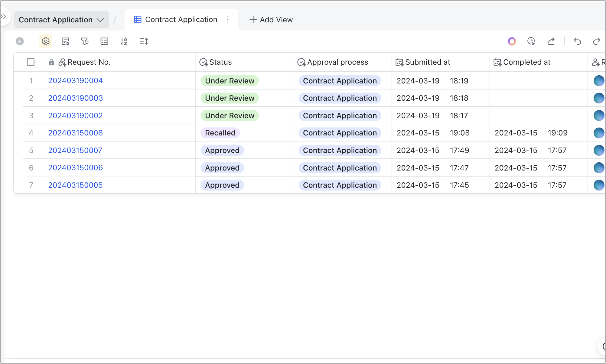Click the undo arrow icon
The height and width of the screenshot is (364, 606).
point(577,41)
